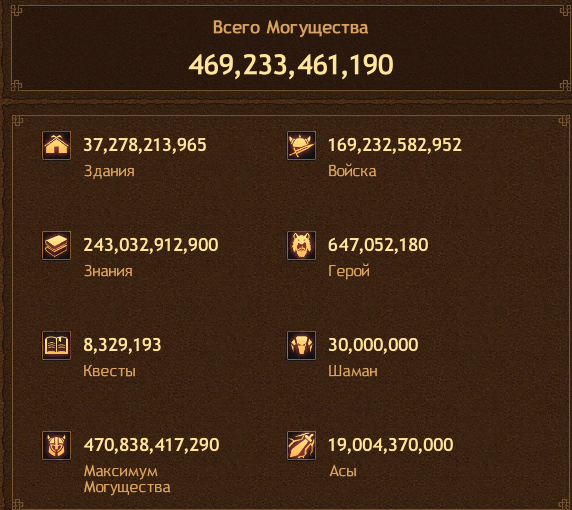Viewport: 572px width, 510px height.
Task: Select the Шаман mask icon
Action: point(301,345)
